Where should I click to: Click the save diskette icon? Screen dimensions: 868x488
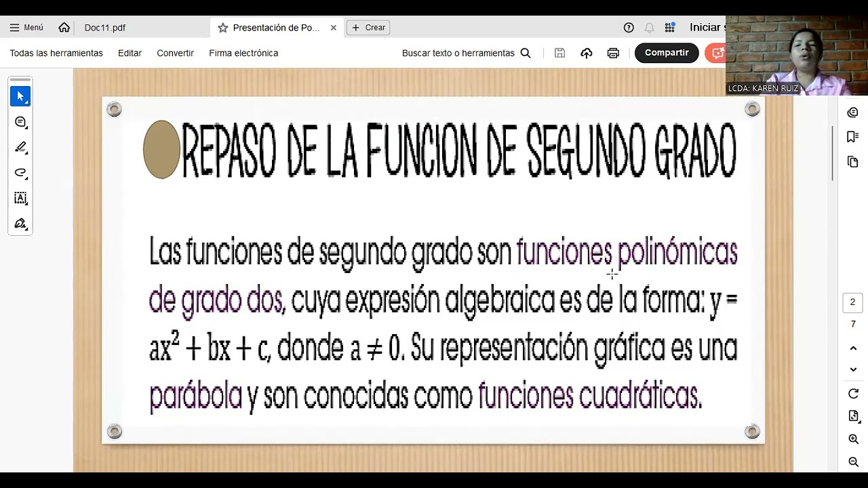pos(559,53)
